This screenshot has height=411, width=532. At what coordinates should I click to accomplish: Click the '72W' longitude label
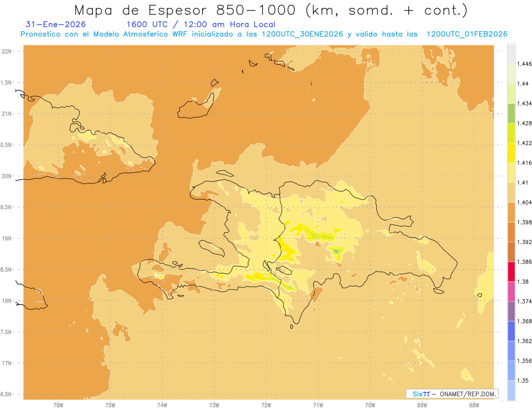(266, 405)
